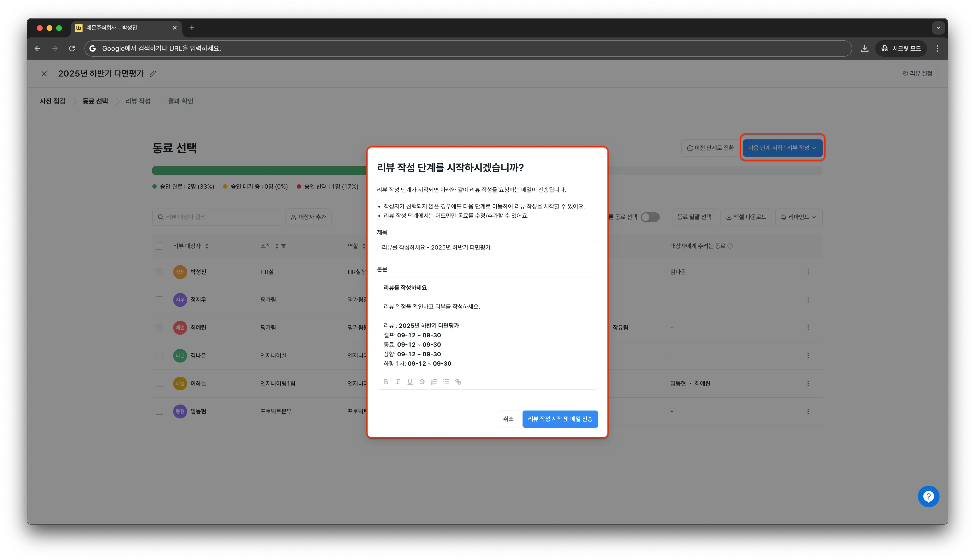975x560 pixels.
Task: Check the box for 임동현
Action: pyautogui.click(x=160, y=411)
